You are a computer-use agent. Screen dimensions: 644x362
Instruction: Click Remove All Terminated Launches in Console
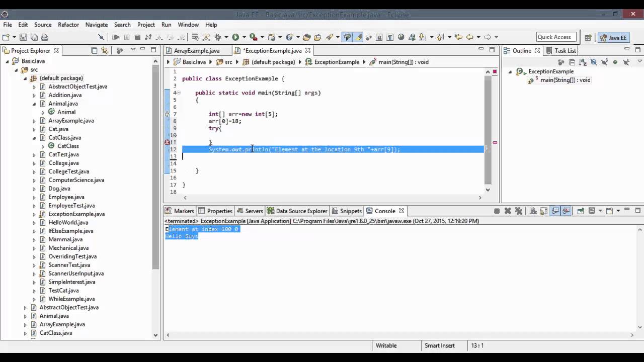point(519,211)
